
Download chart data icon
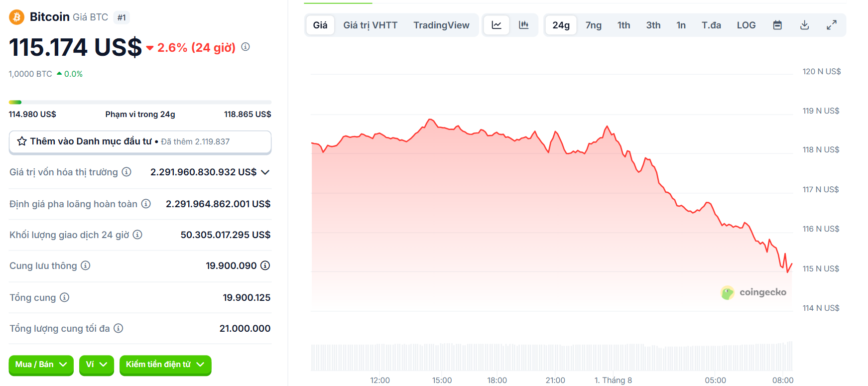click(x=804, y=25)
